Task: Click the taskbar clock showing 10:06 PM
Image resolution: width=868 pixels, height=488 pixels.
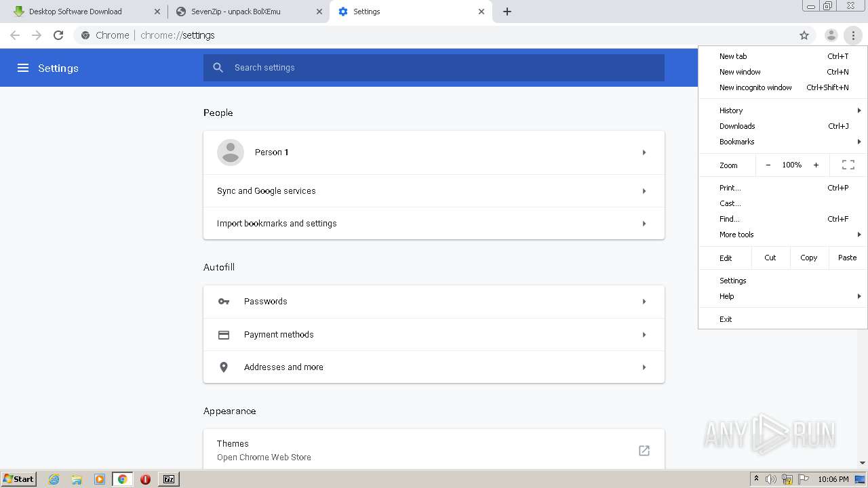Action: point(833,479)
